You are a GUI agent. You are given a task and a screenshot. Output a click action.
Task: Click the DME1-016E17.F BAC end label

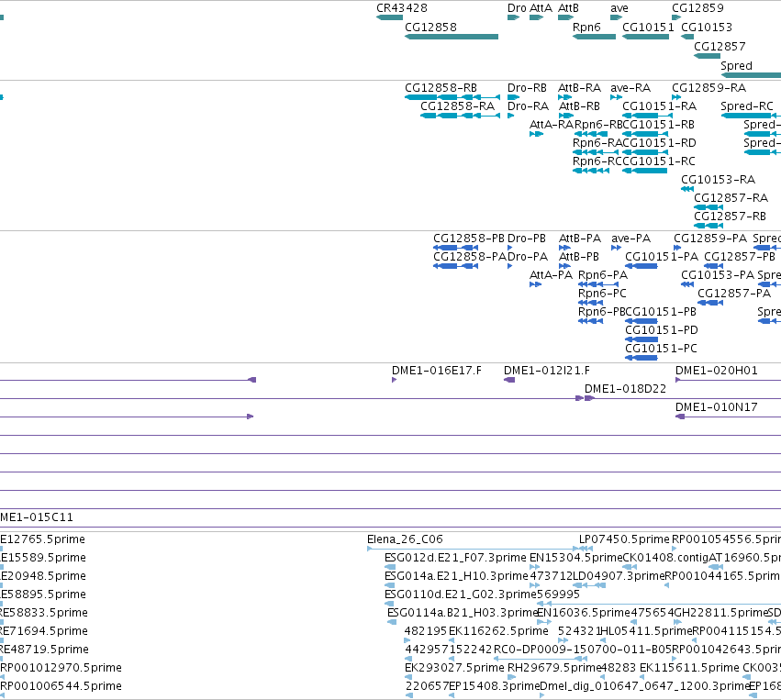pyautogui.click(x=436, y=371)
